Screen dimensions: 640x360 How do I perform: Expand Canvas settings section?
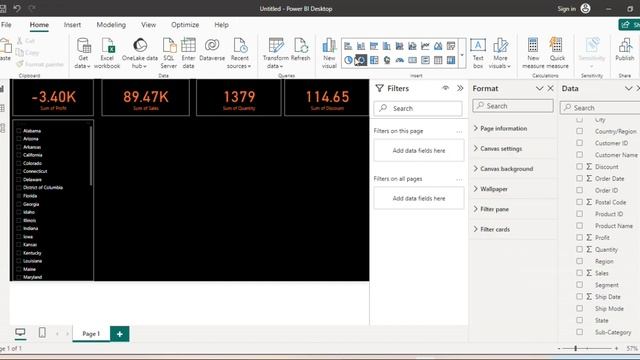[x=501, y=149]
